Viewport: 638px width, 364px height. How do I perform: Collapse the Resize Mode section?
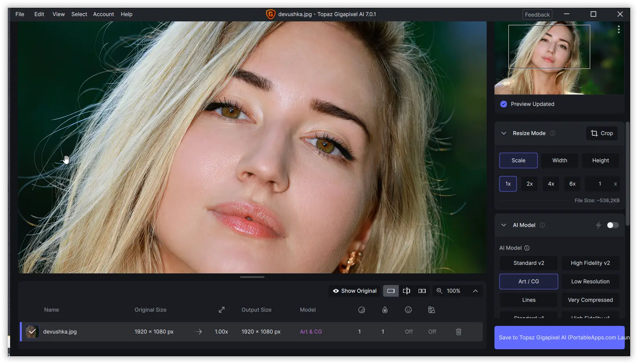(504, 133)
